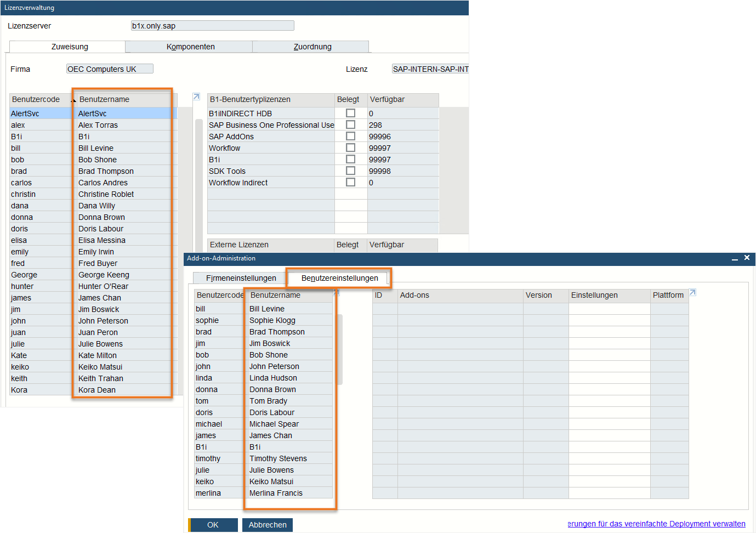Toggle the Belegt checkbox for SAP AddOns
Viewport: 756px width, 533px height.
[x=350, y=136]
